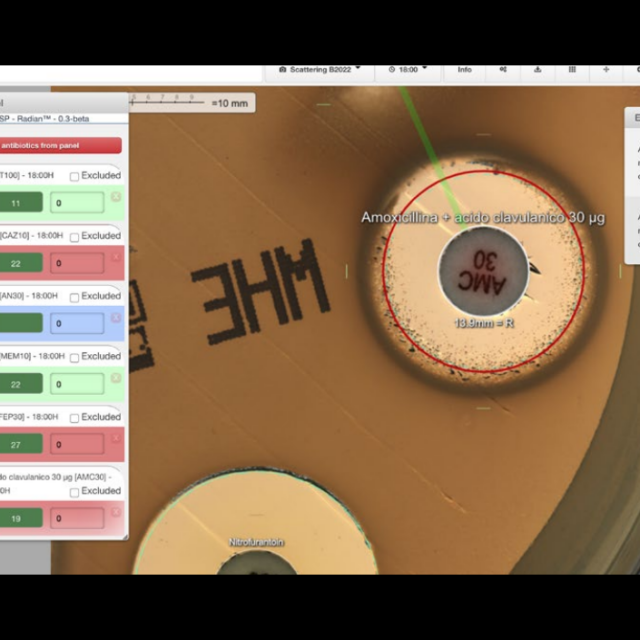Screen dimensions: 640x640
Task: Click the green 11 value button
Action: [x=20, y=202]
